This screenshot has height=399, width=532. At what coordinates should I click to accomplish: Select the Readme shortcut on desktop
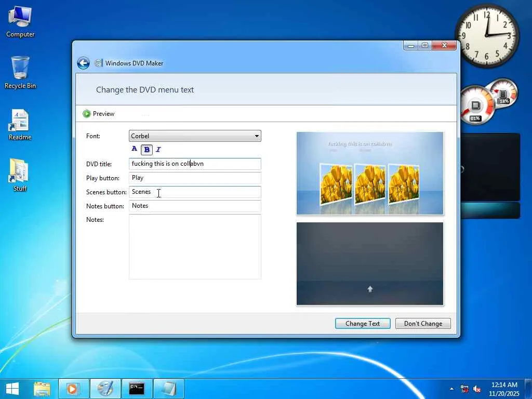20,125
